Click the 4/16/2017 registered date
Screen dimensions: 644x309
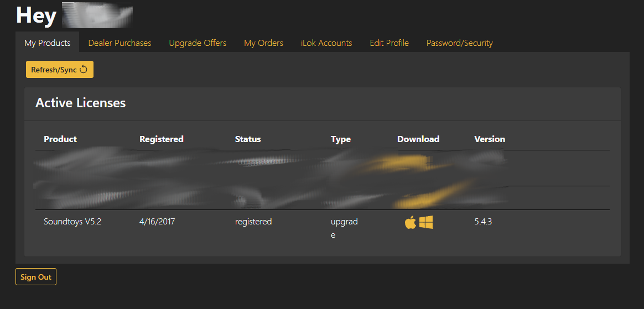(157, 222)
